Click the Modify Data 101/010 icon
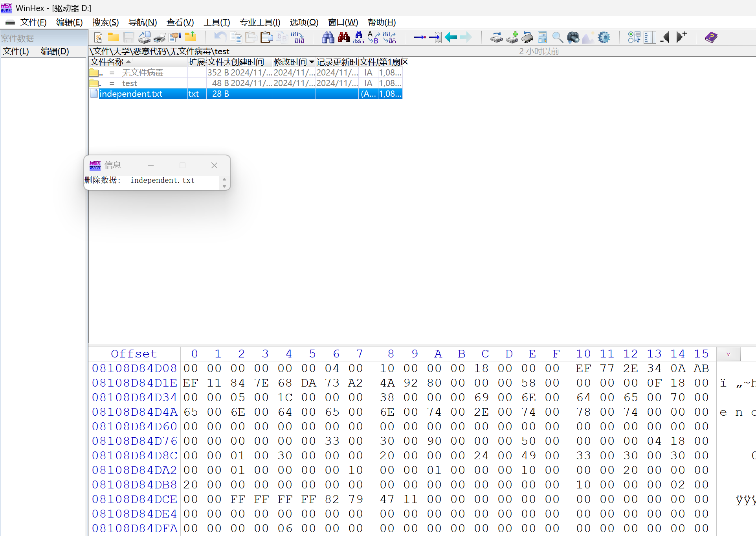The image size is (756, 536). tap(297, 38)
